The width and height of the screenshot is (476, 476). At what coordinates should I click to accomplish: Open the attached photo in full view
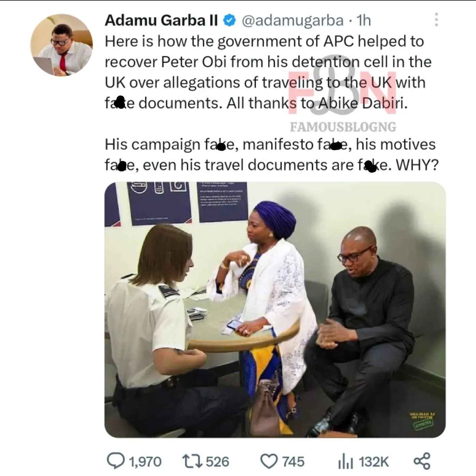click(275, 310)
